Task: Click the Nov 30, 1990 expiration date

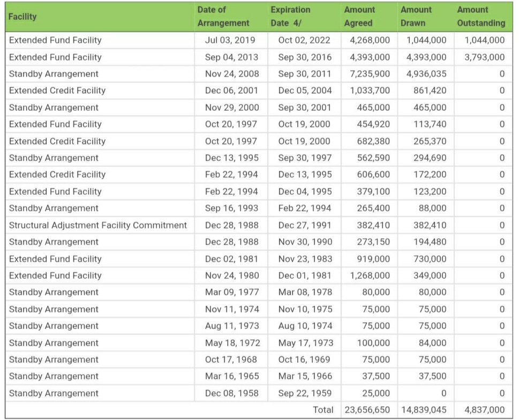Action: [305, 242]
